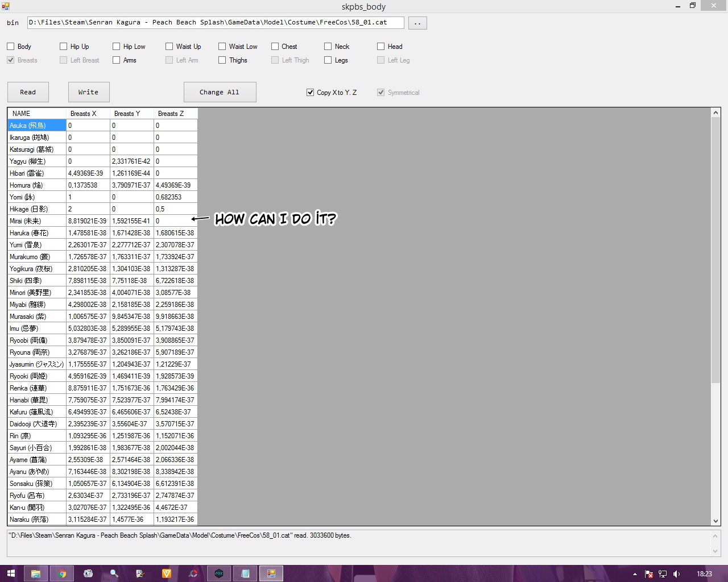728x582 pixels.
Task: Tick the Neck checkbox
Action: point(328,47)
